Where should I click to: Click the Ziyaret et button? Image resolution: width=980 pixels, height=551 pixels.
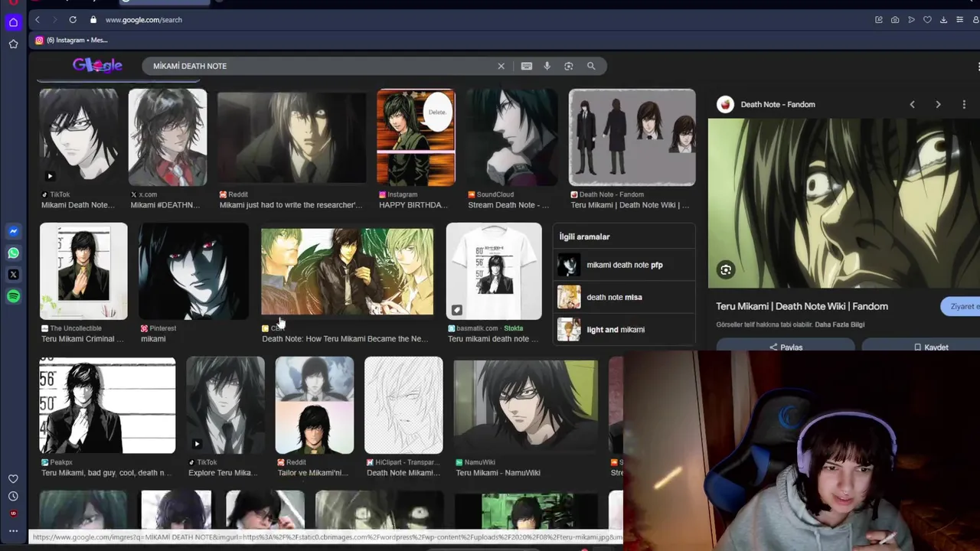[x=961, y=306]
